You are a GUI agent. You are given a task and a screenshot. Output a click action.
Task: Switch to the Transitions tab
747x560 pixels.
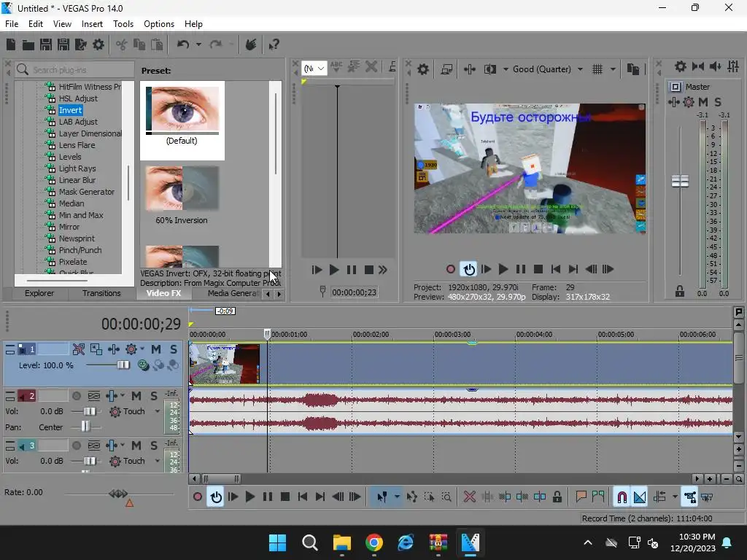[x=101, y=293]
